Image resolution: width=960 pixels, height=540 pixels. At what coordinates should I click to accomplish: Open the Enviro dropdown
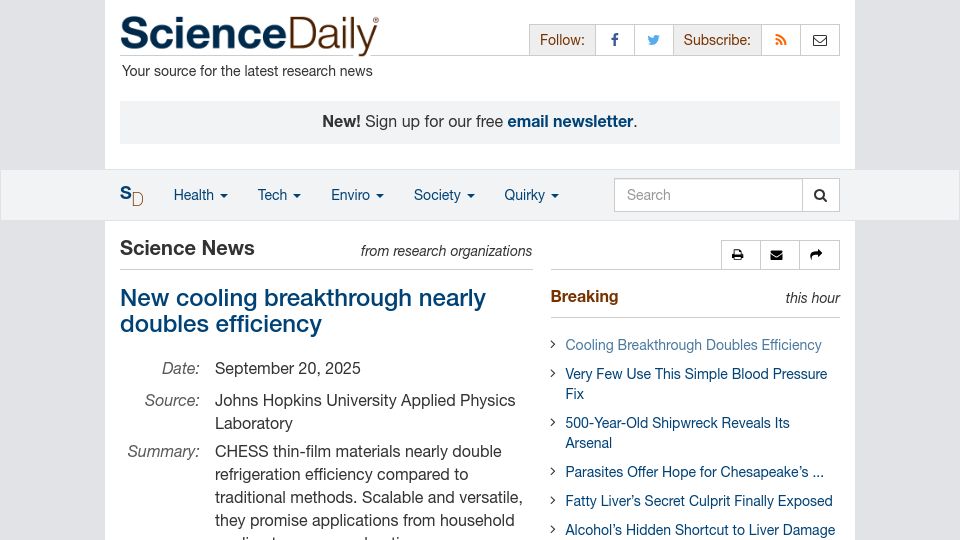[x=357, y=195]
